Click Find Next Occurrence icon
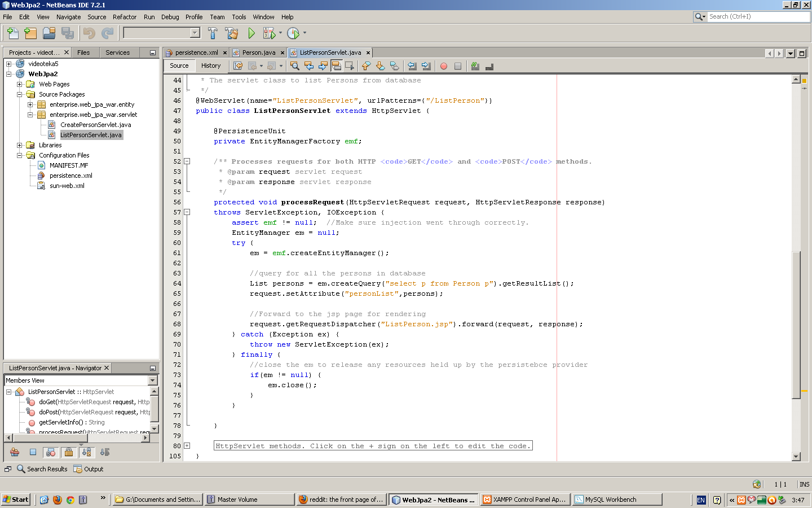Viewport: 812px width, 508px height. pyautogui.click(x=323, y=66)
